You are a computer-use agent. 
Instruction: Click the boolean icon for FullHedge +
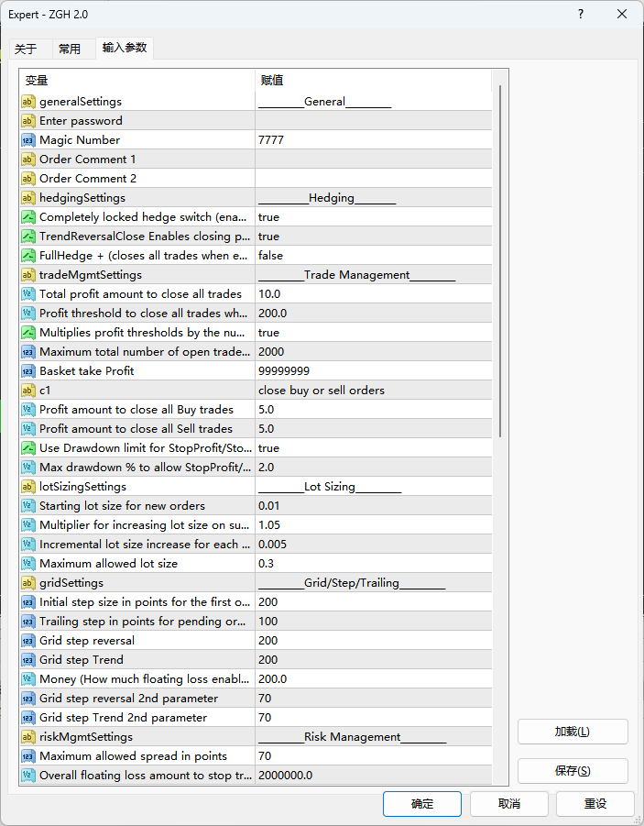[27, 256]
